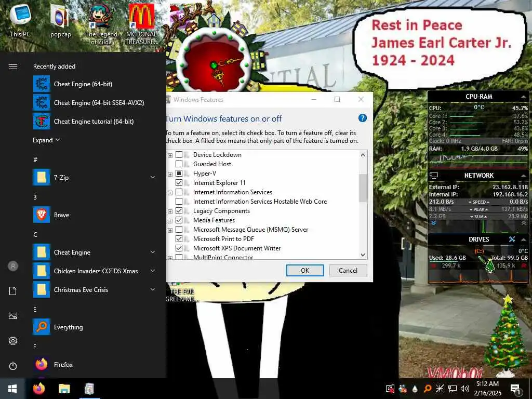Open Everything search app in Start menu
This screenshot has width=532, height=399.
coord(95,327)
